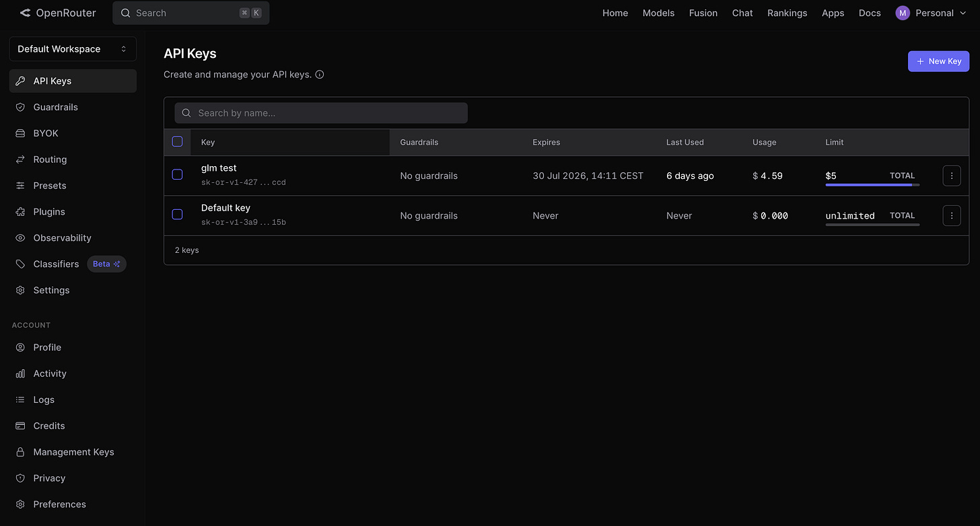Click the Preferences gear icon
980x526 pixels.
click(20, 505)
